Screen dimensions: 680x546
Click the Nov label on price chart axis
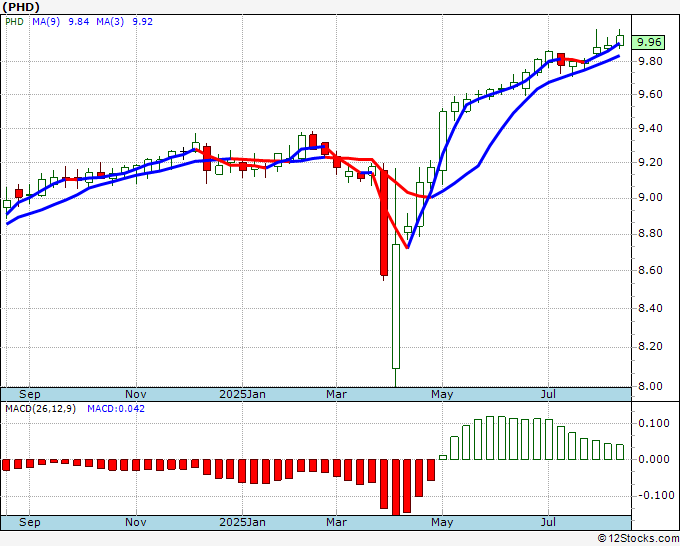[x=136, y=394]
